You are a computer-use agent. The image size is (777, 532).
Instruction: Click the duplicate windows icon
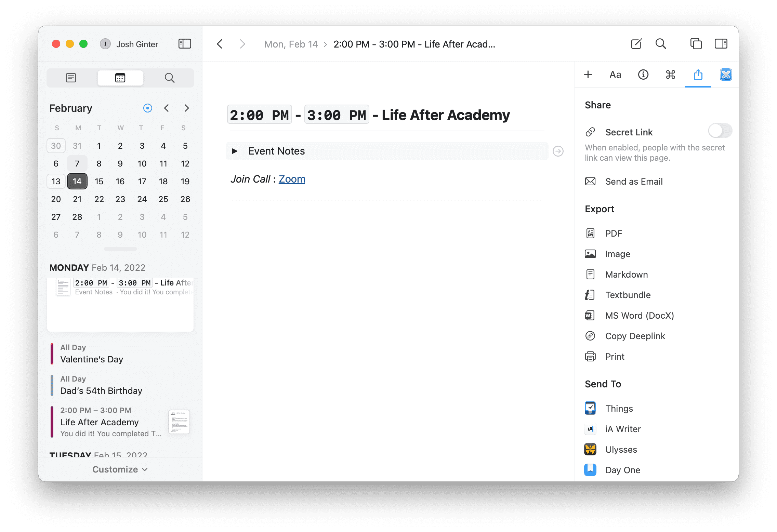[696, 44]
